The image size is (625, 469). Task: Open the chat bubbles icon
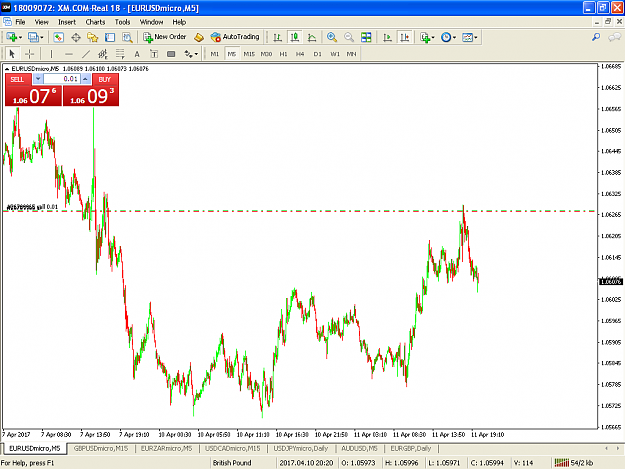pyautogui.click(x=614, y=37)
